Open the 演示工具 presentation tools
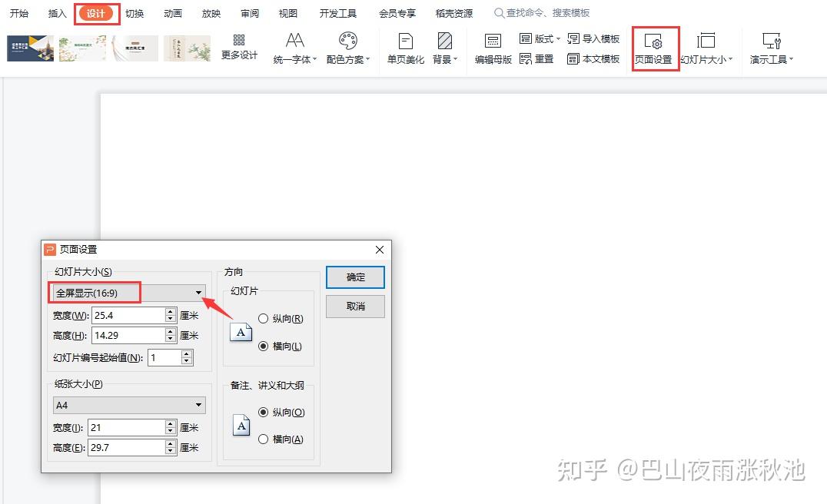827x504 pixels. click(x=769, y=46)
